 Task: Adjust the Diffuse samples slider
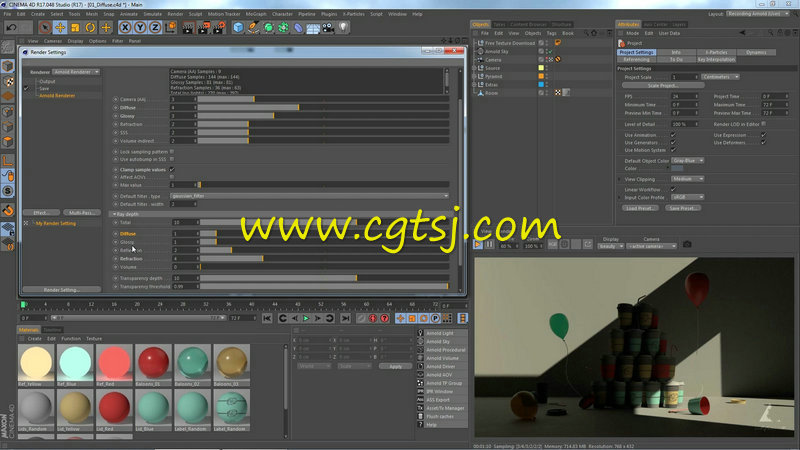[x=323, y=108]
